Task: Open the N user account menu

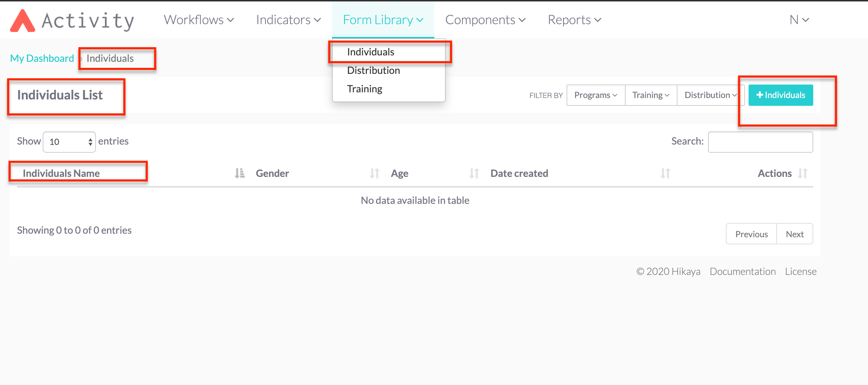Action: coord(799,20)
